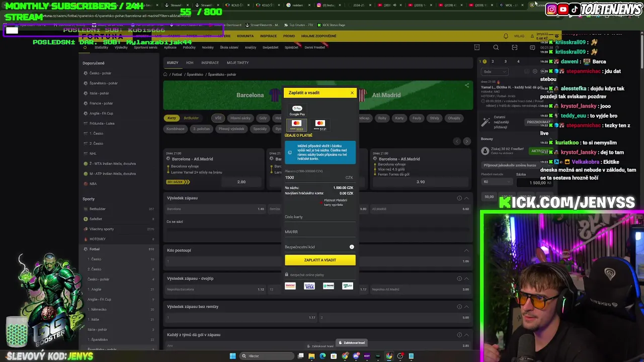Collapse the Výsledek zápasu section
The image size is (644, 362).
(466, 198)
